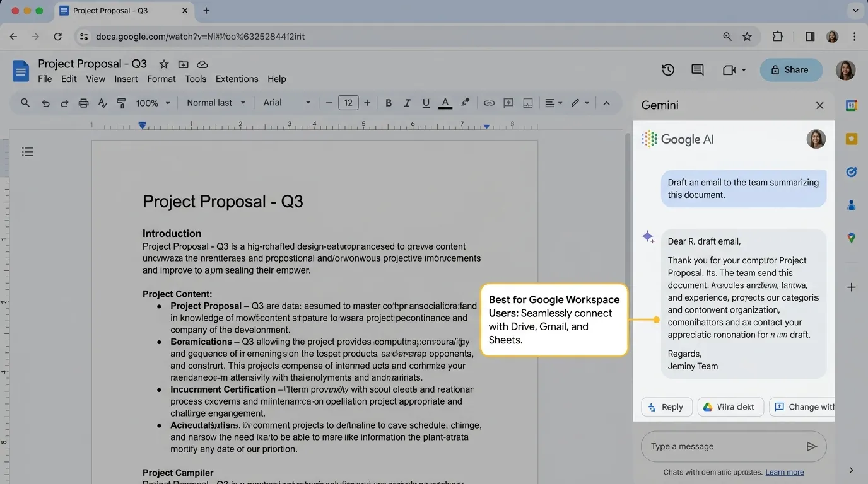Open the browser extensions puzzle icon
The height and width of the screenshot is (484, 868).
(777, 37)
